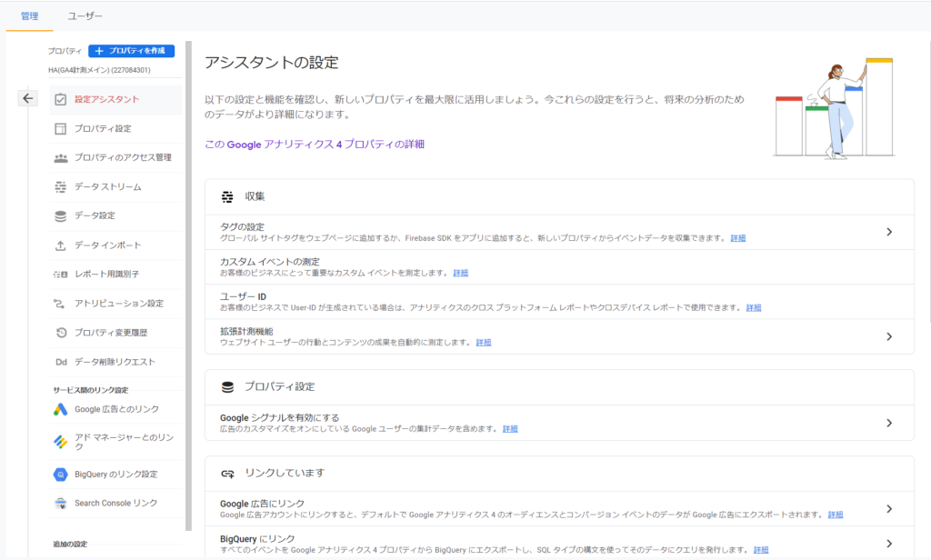Click the プロパティ変更履歴 history icon
The image size is (931, 560).
pyautogui.click(x=61, y=333)
